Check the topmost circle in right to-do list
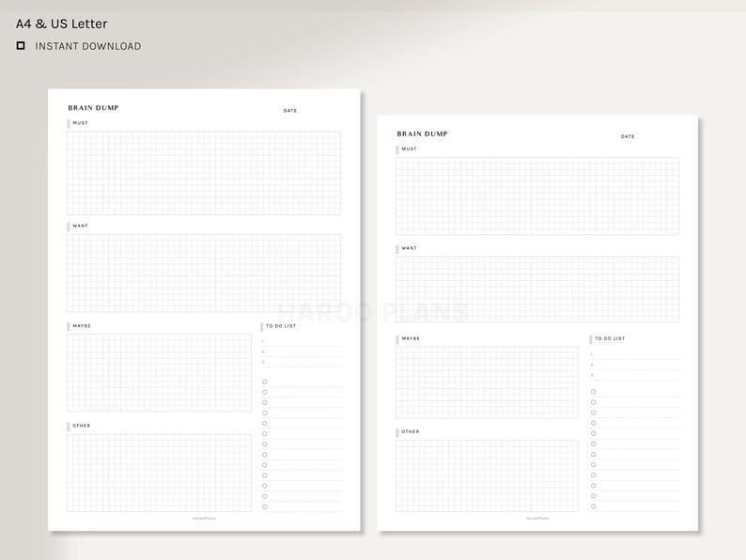 coord(593,392)
